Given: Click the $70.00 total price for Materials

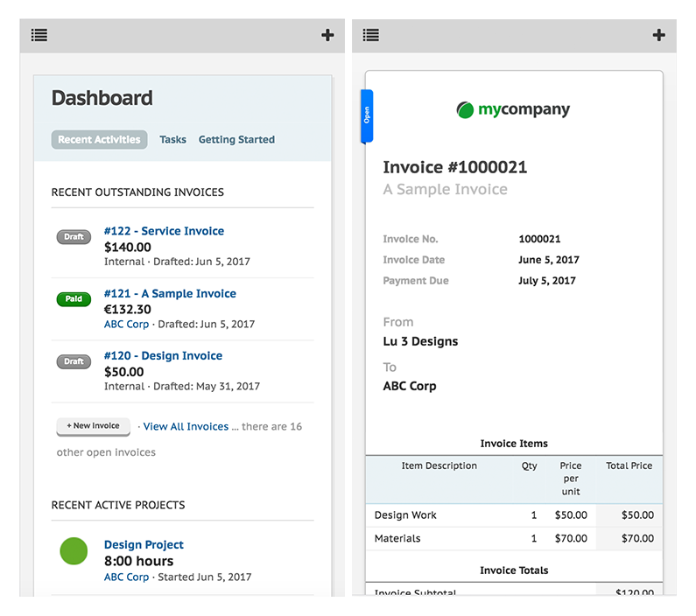Looking at the screenshot, I should tap(637, 538).
